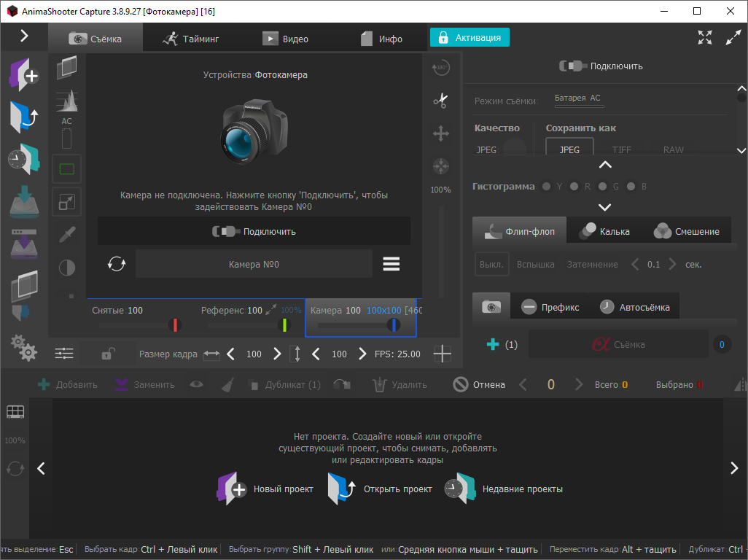The image size is (748, 560).
Task: Click Открыть проект in timeline area
Action: coord(380,489)
